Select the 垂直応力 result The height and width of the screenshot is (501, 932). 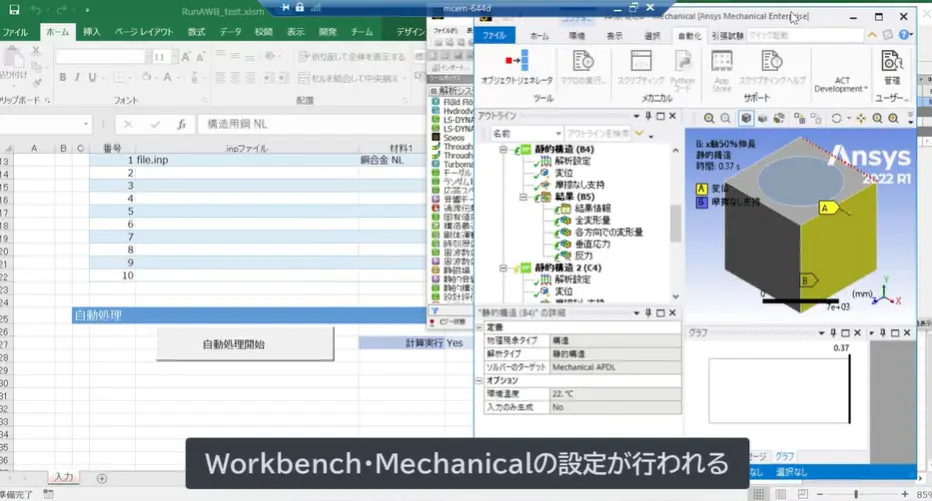593,244
